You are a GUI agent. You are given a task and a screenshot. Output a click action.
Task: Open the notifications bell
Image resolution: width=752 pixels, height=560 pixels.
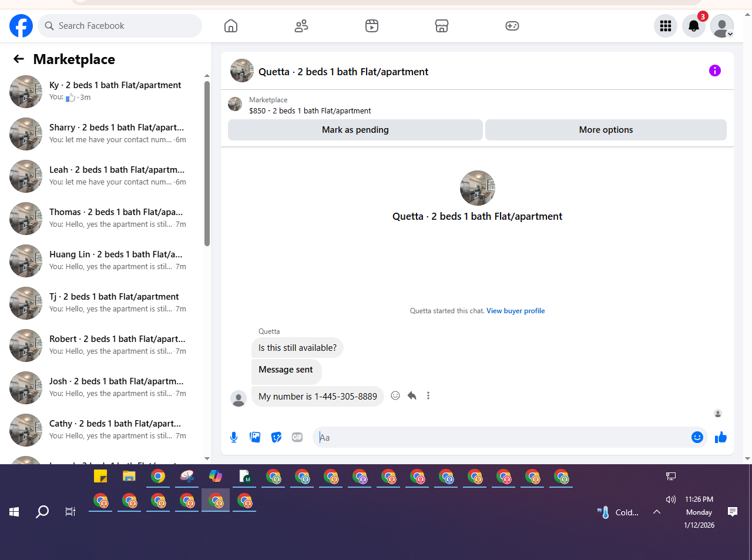[694, 26]
